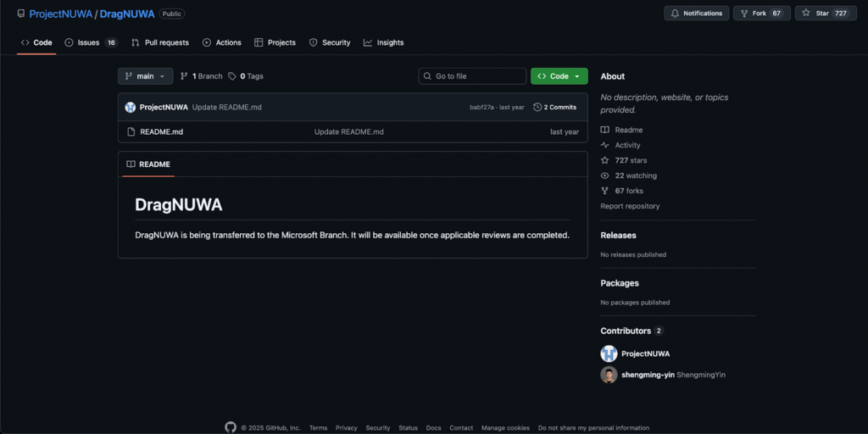Click the README.md file icon
Image resolution: width=868 pixels, height=434 pixels.
pos(131,131)
